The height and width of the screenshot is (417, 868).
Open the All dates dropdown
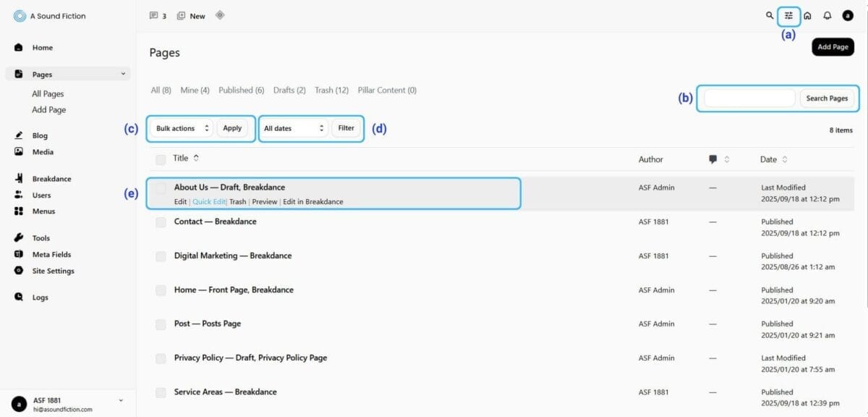(x=293, y=128)
